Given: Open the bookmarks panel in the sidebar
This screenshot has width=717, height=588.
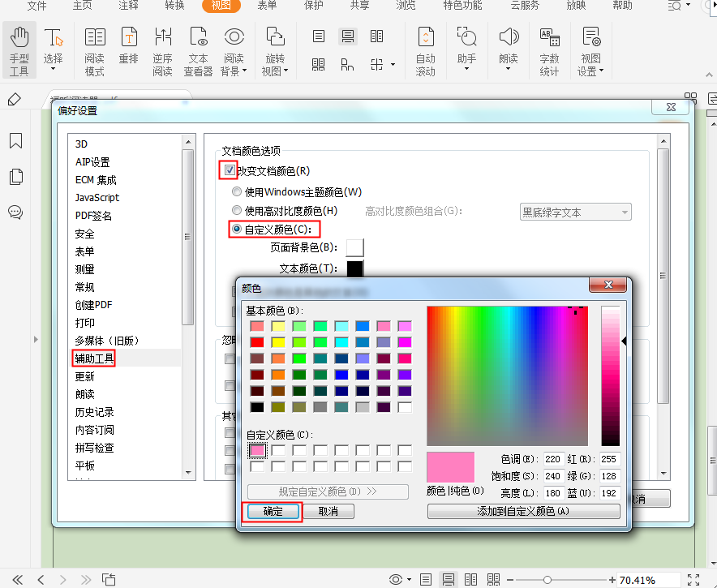Looking at the screenshot, I should (x=15, y=141).
